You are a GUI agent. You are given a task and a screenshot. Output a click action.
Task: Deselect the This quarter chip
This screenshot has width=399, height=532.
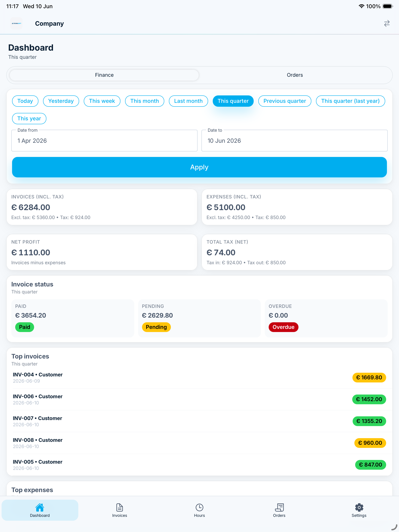point(233,101)
